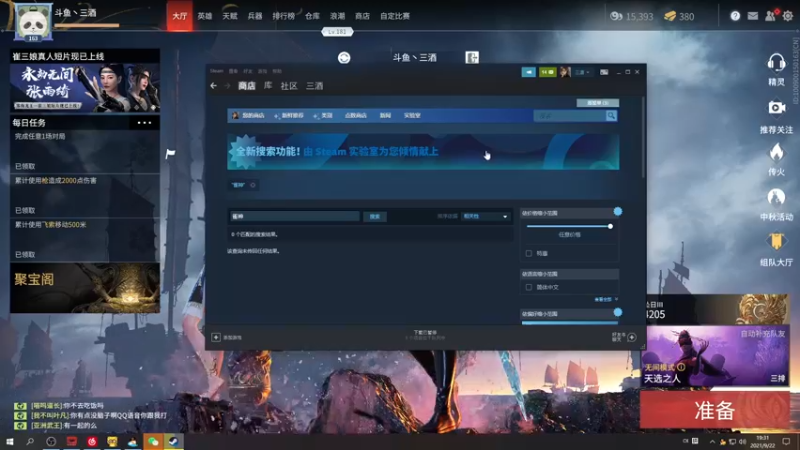Expand the Steam account name dropdown
Viewport: 800px width, 450px height.
(x=582, y=72)
